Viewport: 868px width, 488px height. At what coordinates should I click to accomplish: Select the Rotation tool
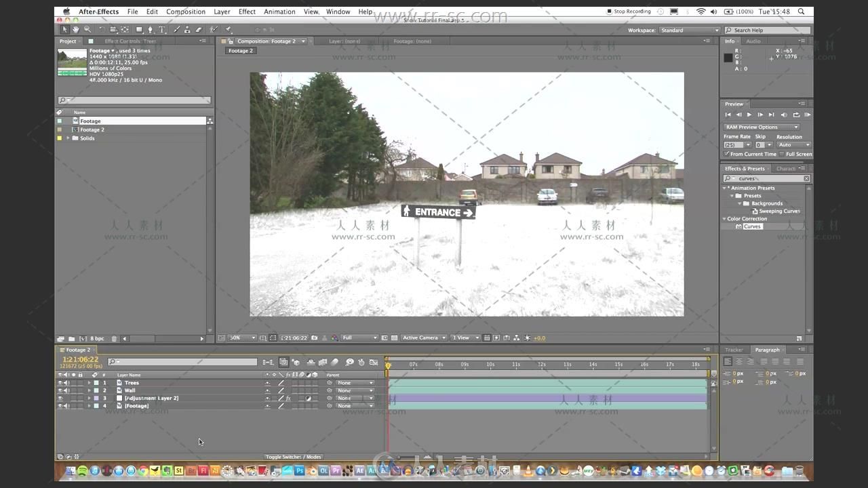[102, 30]
